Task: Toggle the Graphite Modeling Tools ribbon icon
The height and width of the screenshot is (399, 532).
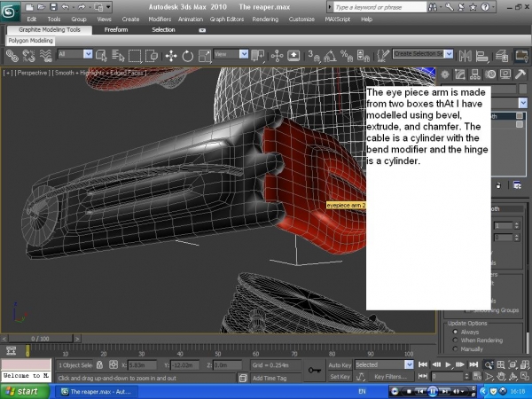Action: coord(521,56)
